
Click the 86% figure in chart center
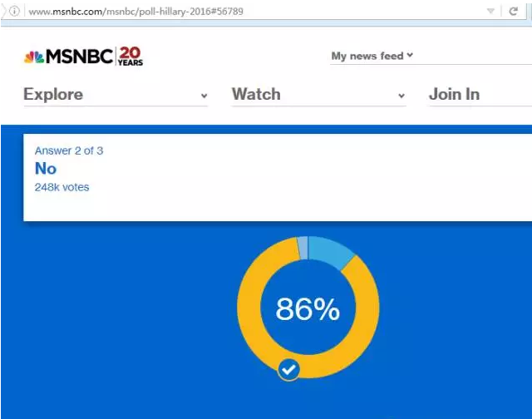[x=308, y=309]
